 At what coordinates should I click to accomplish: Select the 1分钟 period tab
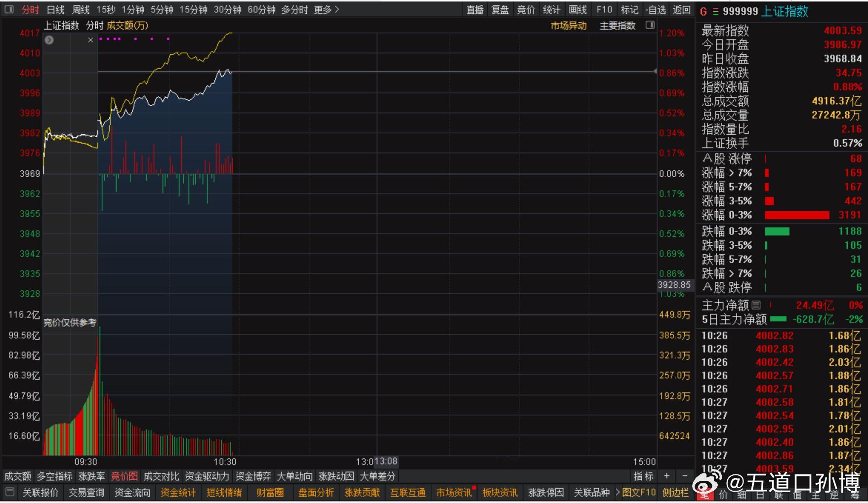133,9
